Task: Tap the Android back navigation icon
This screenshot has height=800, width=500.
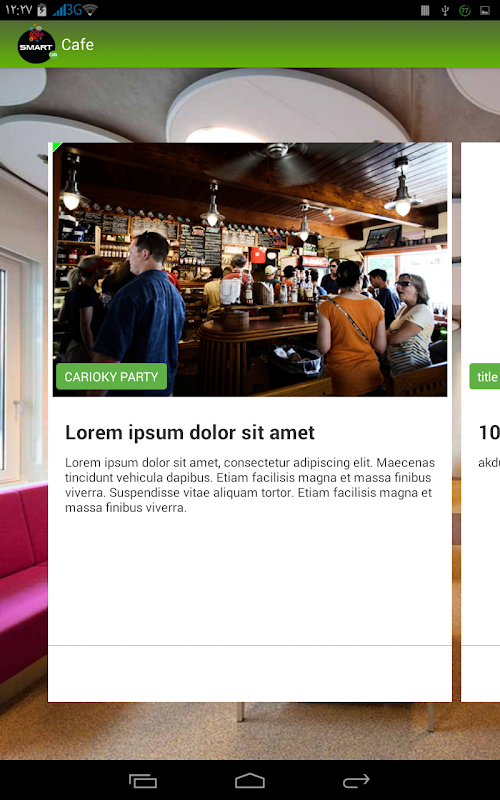Action: 357,781
